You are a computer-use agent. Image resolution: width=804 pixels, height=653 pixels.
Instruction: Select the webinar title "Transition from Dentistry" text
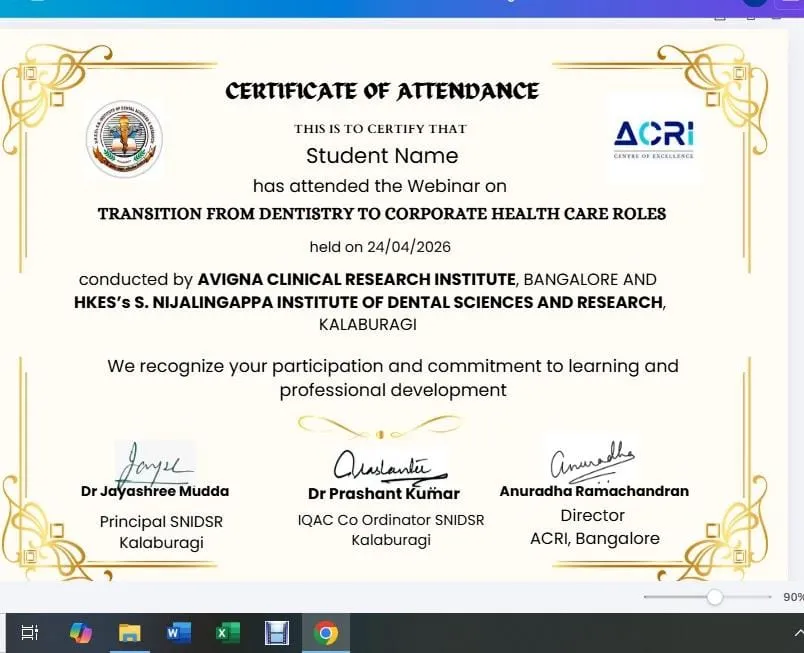(381, 214)
